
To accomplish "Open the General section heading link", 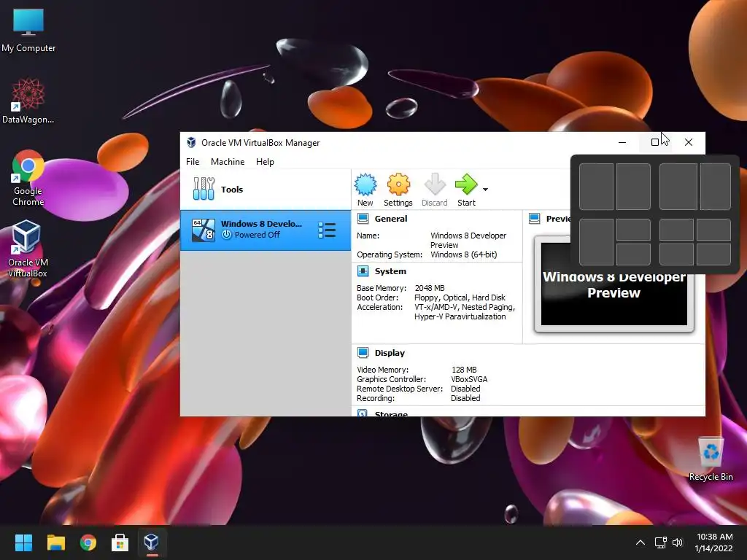I will coord(391,219).
